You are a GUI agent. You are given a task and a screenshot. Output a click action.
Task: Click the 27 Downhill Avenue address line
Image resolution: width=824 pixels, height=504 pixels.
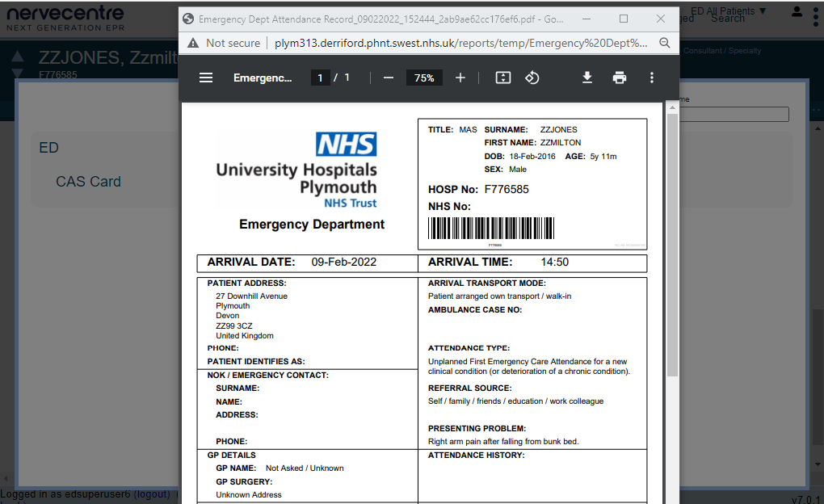251,296
